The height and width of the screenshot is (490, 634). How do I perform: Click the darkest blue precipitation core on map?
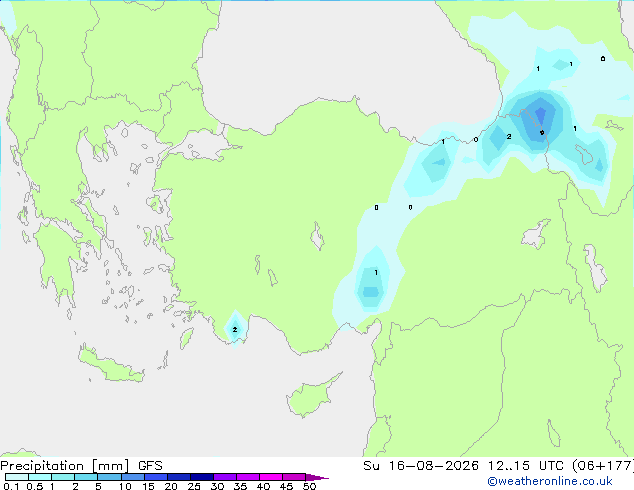(x=541, y=114)
